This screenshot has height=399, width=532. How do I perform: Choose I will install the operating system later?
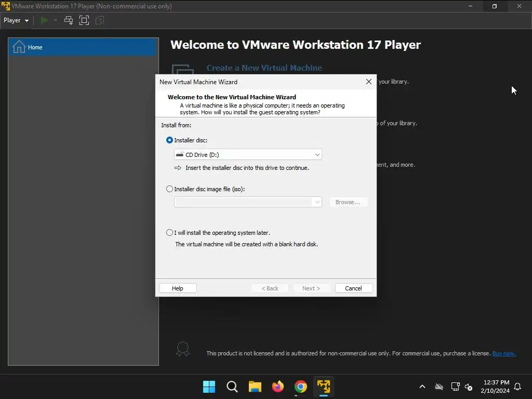click(x=169, y=233)
